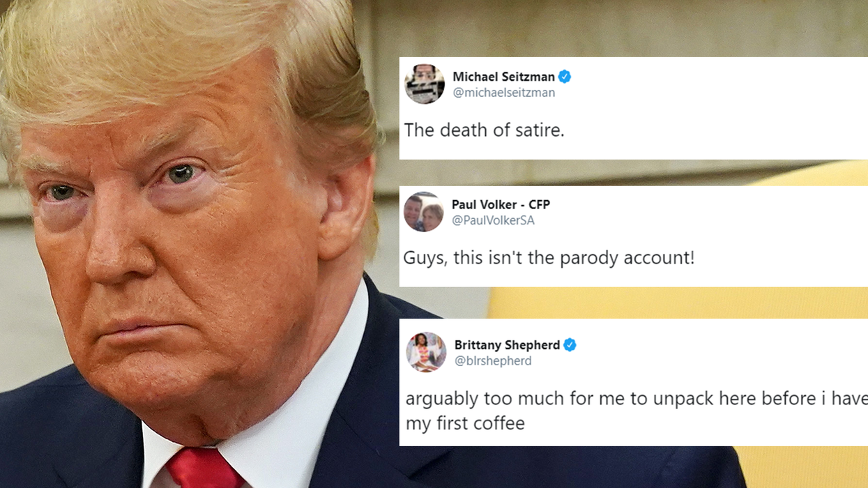868x488 pixels.
Task: Open Paul Volker's profile avatar
Action: tap(424, 212)
